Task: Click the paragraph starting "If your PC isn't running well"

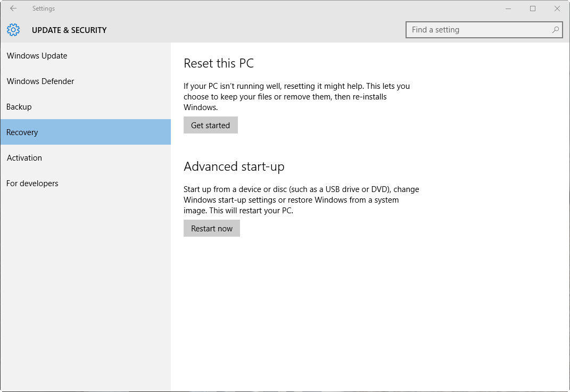Action: tap(296, 97)
